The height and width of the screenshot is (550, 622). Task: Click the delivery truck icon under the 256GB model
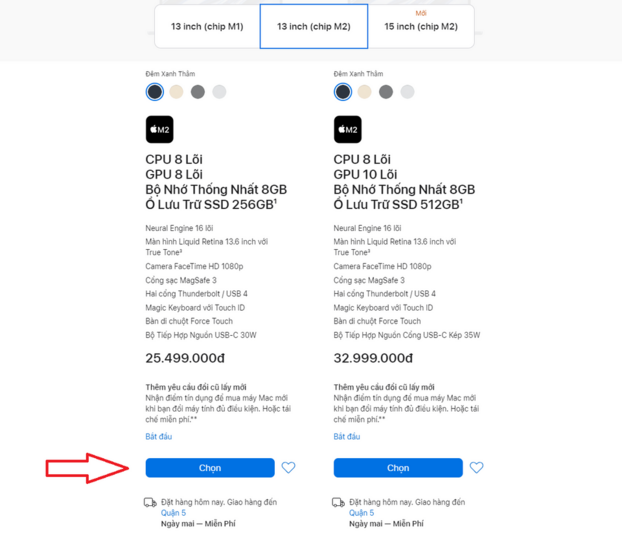[150, 502]
